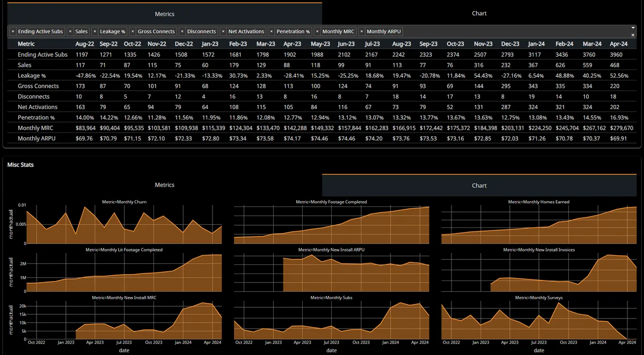Click the 52.56% Leakage cell
The width and height of the screenshot is (644, 355).
pyautogui.click(x=620, y=76)
